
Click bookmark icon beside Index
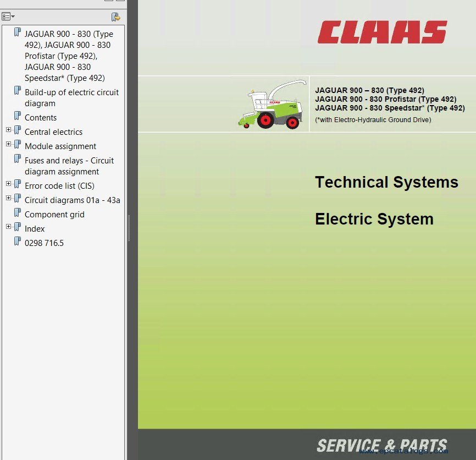(x=18, y=227)
